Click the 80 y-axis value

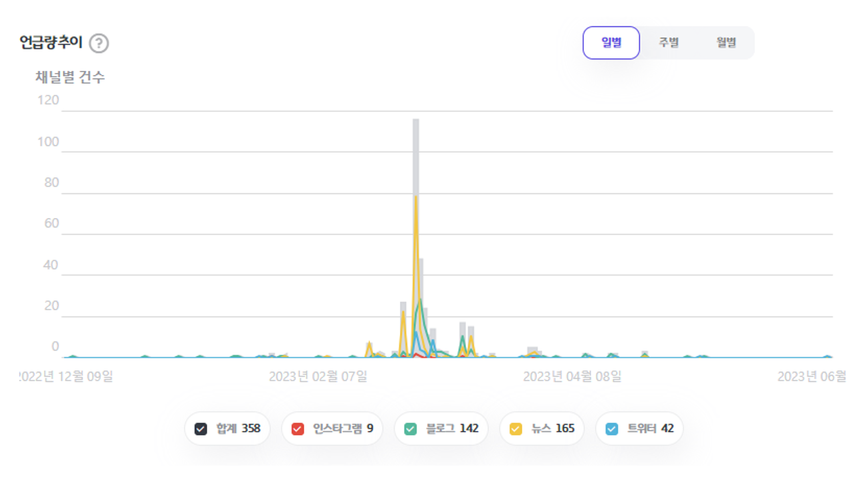tap(51, 183)
